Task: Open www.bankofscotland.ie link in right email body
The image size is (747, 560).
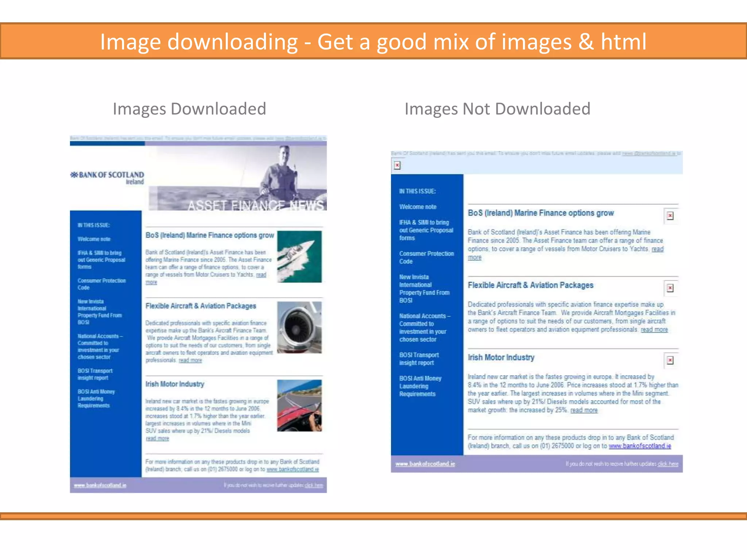Action: coord(640,446)
